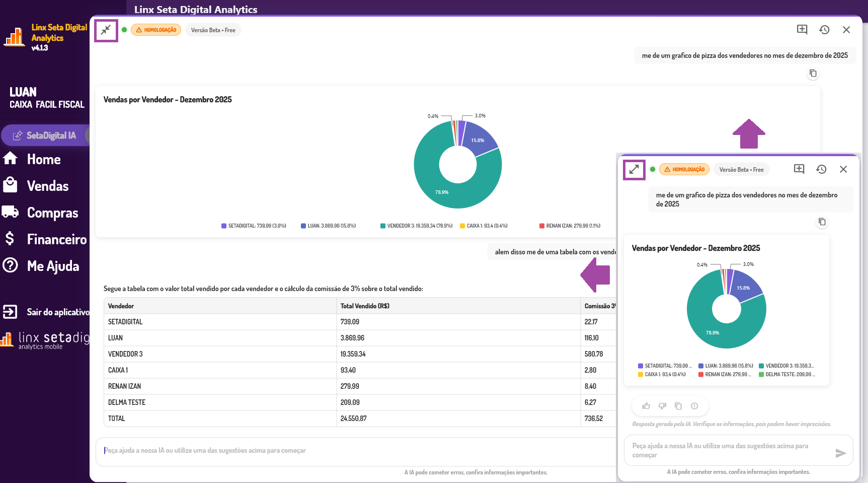868x483 pixels.
Task: Click the DELMA TESTE legend swatch in small chart
Action: pos(761,374)
